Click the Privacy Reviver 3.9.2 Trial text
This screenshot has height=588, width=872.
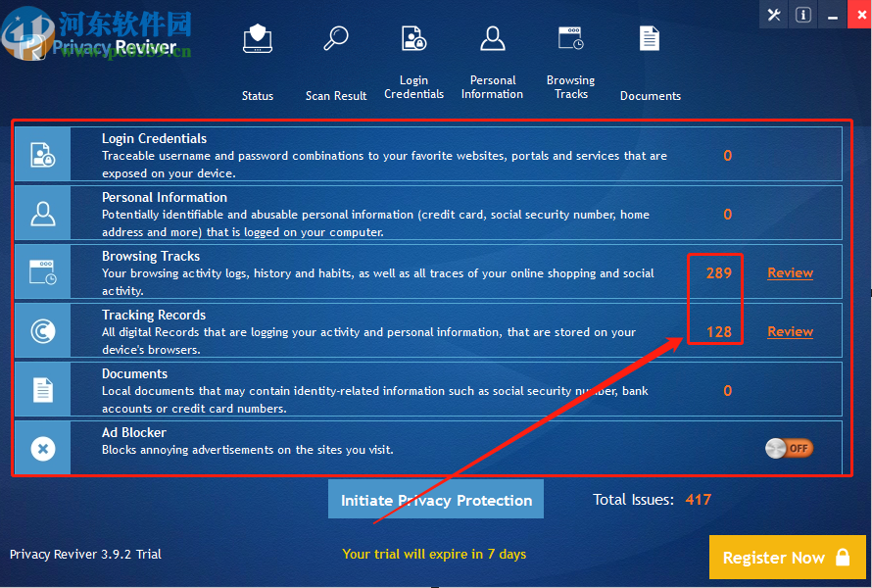tap(85, 554)
